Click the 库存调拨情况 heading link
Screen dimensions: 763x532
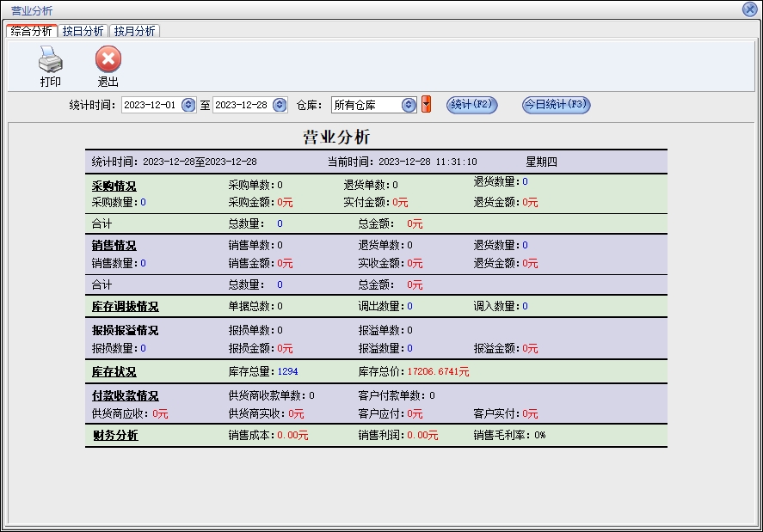(x=125, y=307)
